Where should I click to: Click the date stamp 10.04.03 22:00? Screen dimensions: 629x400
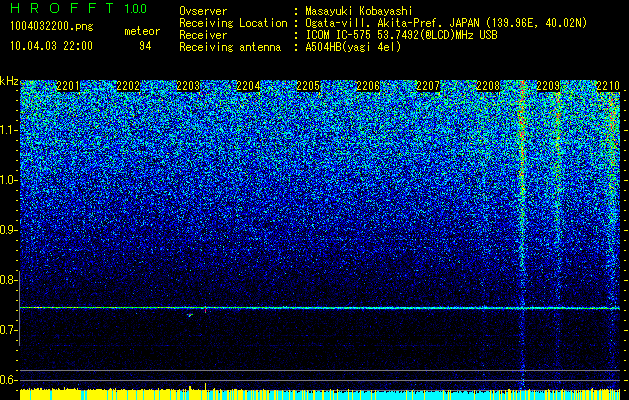[51, 46]
